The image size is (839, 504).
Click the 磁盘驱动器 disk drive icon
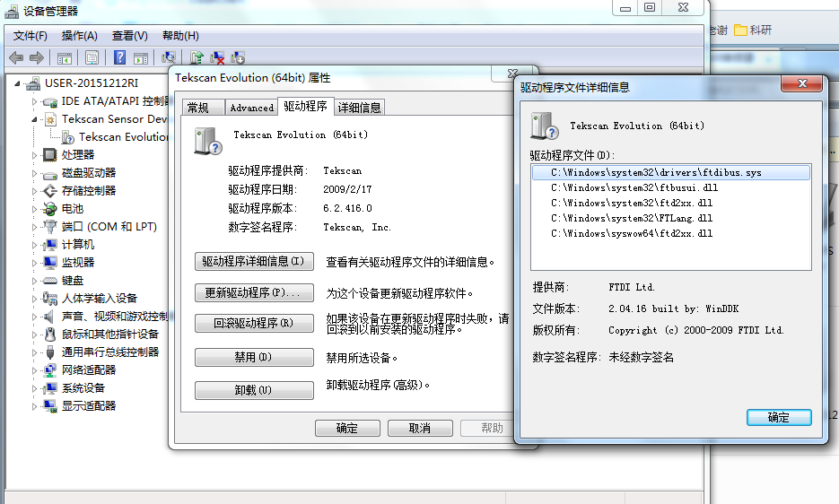pos(49,173)
